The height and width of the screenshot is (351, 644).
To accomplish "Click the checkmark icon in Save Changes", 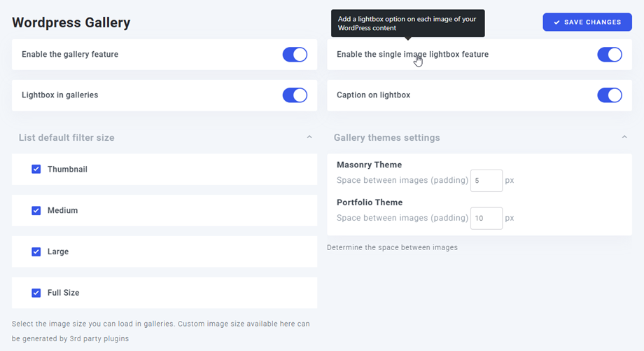I will pos(556,22).
